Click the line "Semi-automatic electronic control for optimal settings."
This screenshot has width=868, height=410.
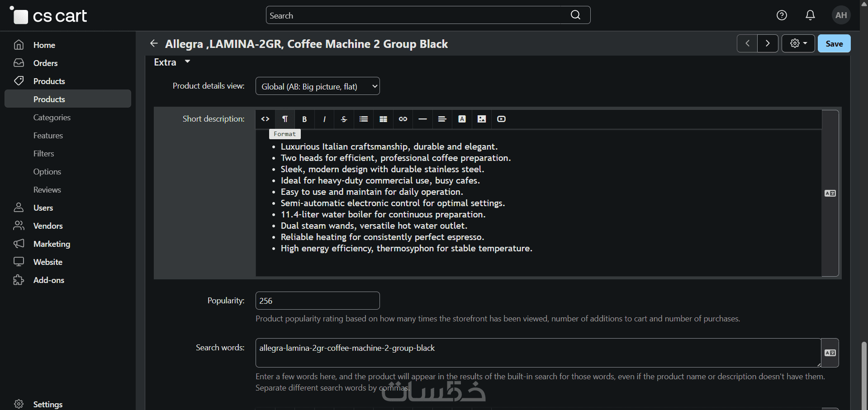point(393,203)
